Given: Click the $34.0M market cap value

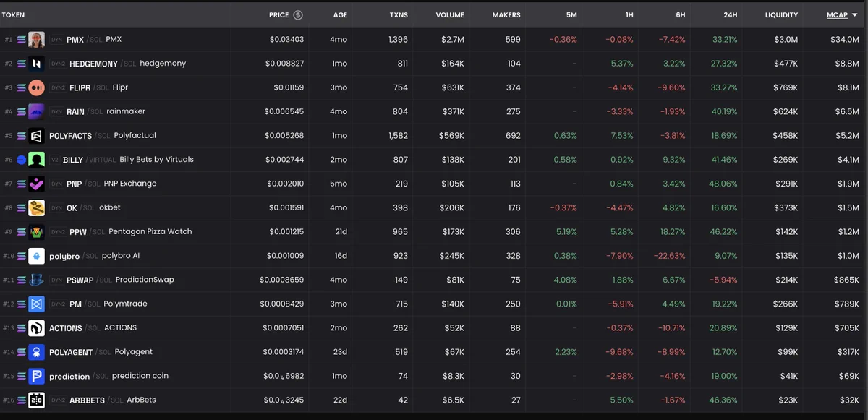Looking at the screenshot, I should (x=844, y=40).
